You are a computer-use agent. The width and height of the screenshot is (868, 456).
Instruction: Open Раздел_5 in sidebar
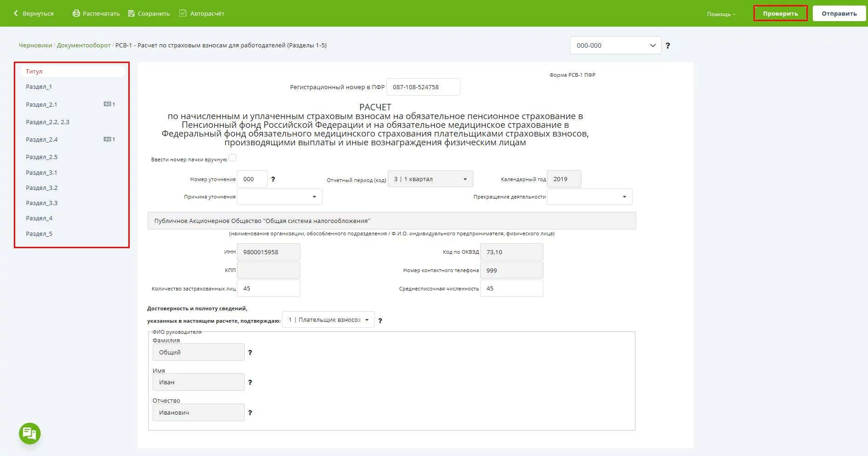39,234
